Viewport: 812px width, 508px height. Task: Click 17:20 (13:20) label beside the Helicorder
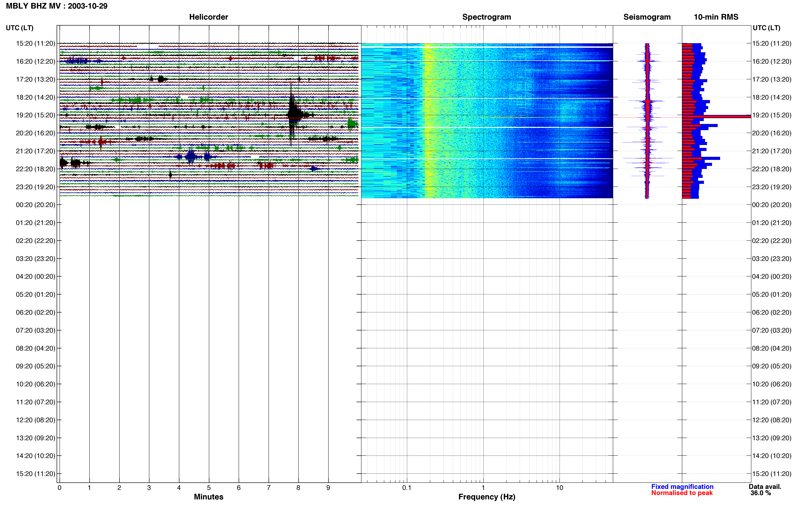tap(36, 79)
